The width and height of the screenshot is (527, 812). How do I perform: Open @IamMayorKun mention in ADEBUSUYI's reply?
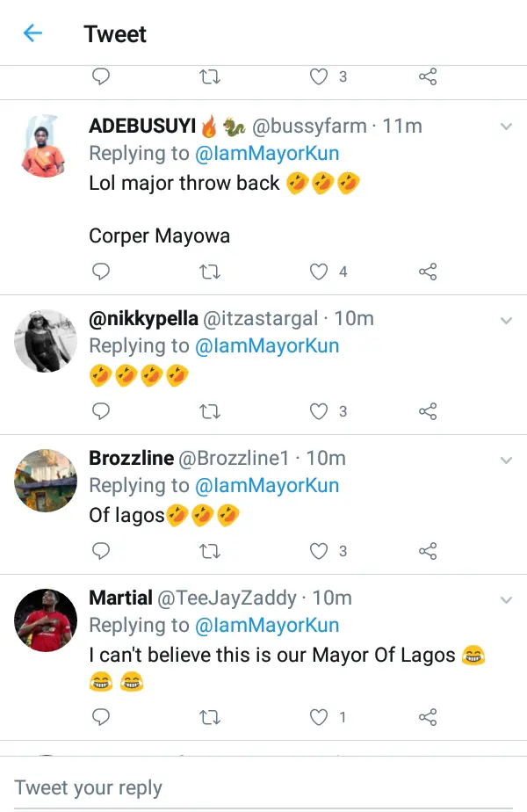267,154
